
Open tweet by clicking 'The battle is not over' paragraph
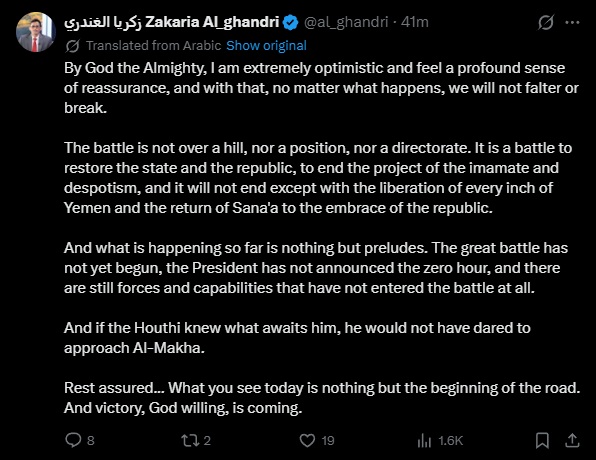click(318, 178)
